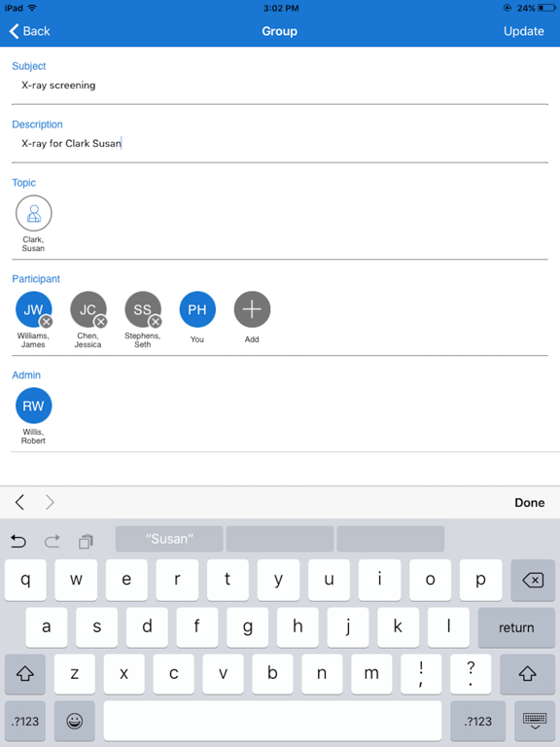Tap the w key
This screenshot has height=747, width=560.
pyautogui.click(x=76, y=580)
